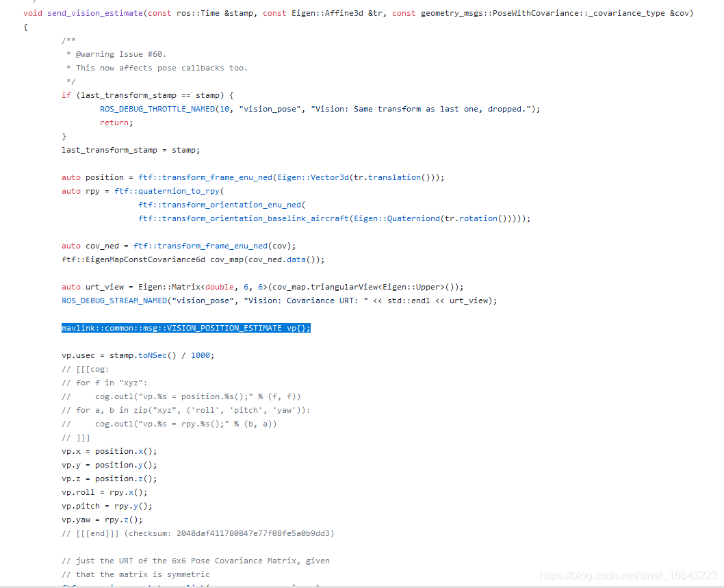The image size is (724, 588).
Task: Click the '// for f in "xyz":' comment
Action: [104, 383]
